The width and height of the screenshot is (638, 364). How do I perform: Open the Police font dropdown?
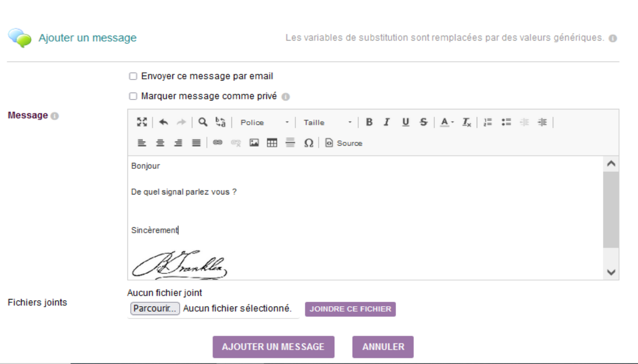point(264,122)
